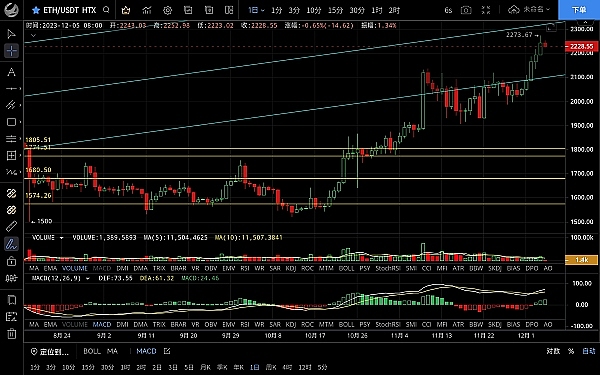Open the VOLUME indicator dropdown arrow
This screenshot has height=375, width=600.
point(61,238)
